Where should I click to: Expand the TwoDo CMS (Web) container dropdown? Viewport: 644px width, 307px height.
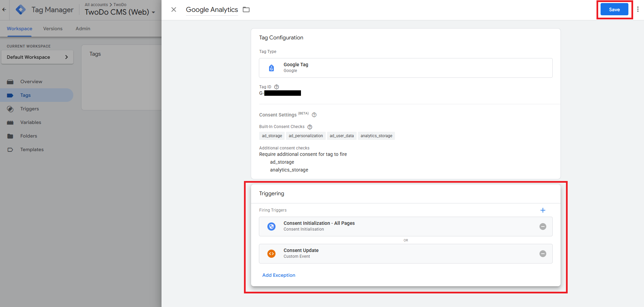(x=153, y=12)
